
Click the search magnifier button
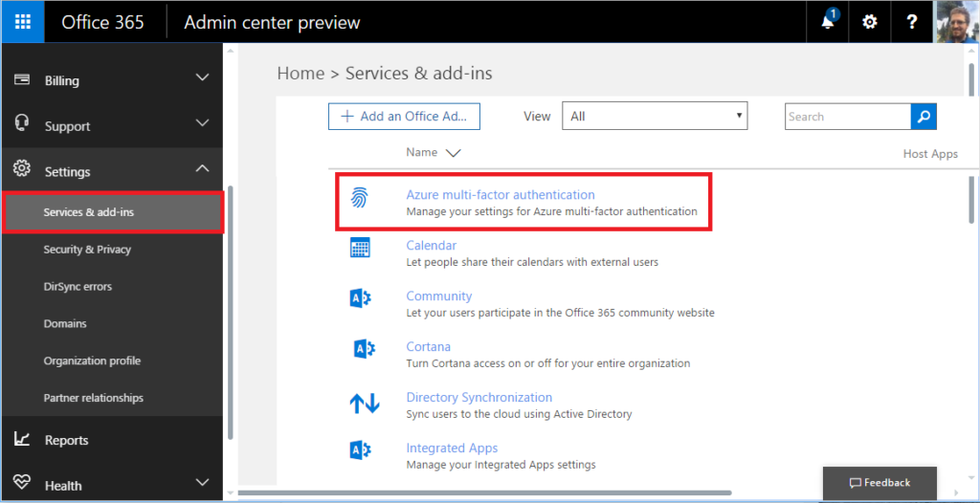pyautogui.click(x=924, y=117)
